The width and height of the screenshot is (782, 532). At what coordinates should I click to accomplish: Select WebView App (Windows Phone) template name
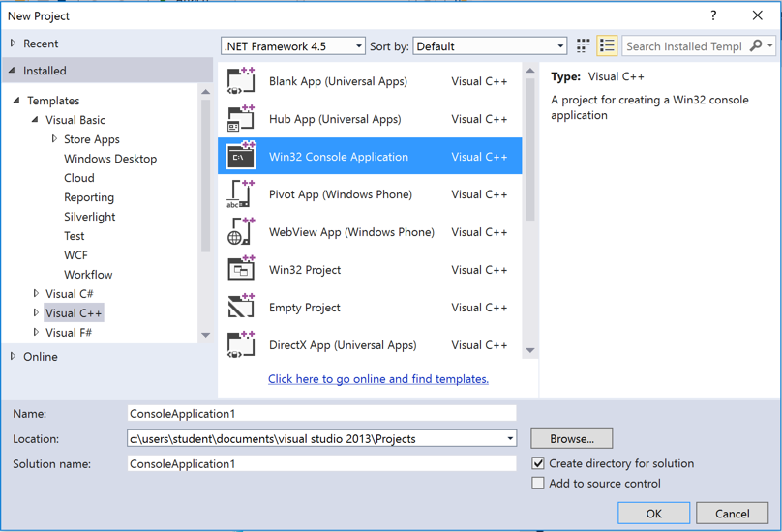coord(351,232)
